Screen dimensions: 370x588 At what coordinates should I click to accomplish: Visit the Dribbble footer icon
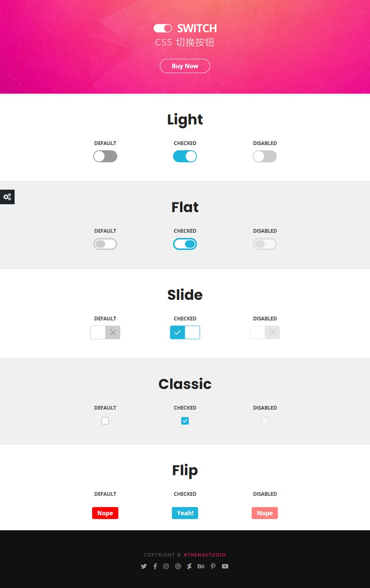(x=178, y=566)
